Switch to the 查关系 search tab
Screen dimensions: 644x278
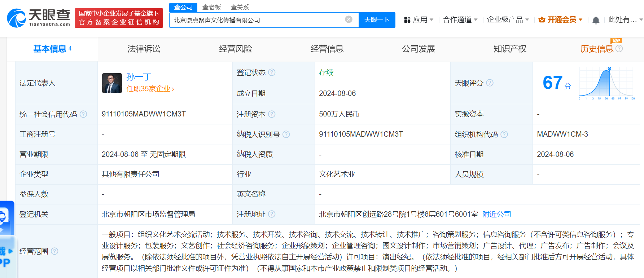point(240,7)
